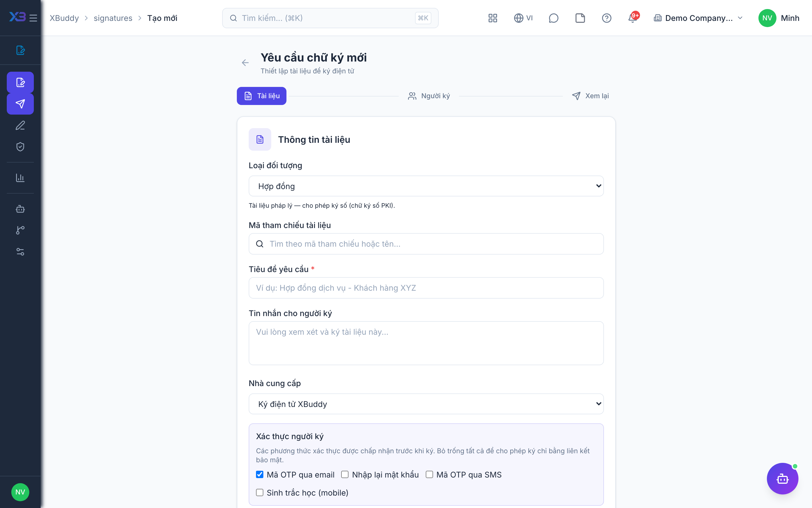Screen dimensions: 812x508
Task: Check Nhập lại mật khẩu
Action: 345,474
